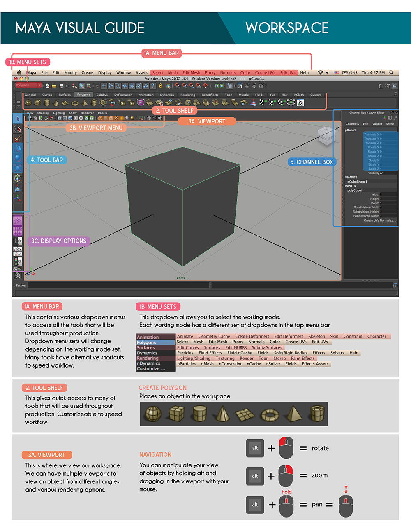Create a polygon cylinder from shelf
Screen dimensions: 411x532
tap(47, 102)
